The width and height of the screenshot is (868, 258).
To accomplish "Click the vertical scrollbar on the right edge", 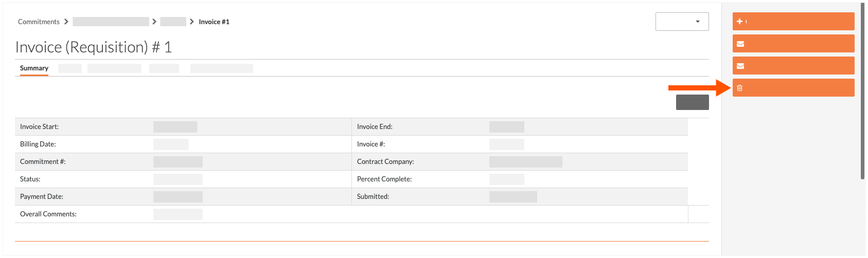I will point(863,91).
